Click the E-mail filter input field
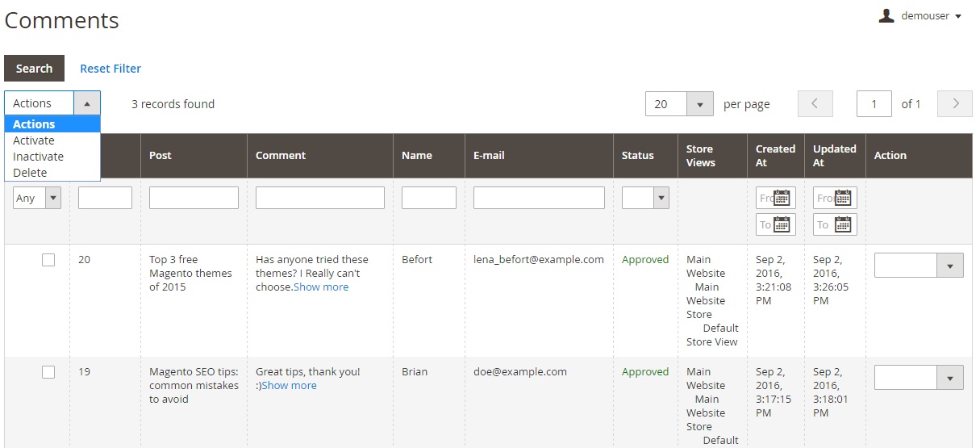 (x=539, y=198)
